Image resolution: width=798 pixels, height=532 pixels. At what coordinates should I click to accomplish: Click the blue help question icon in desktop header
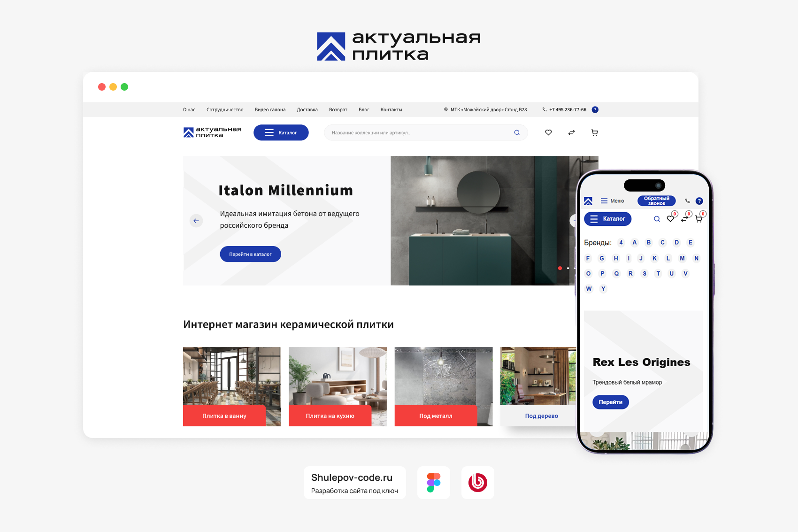click(x=595, y=110)
